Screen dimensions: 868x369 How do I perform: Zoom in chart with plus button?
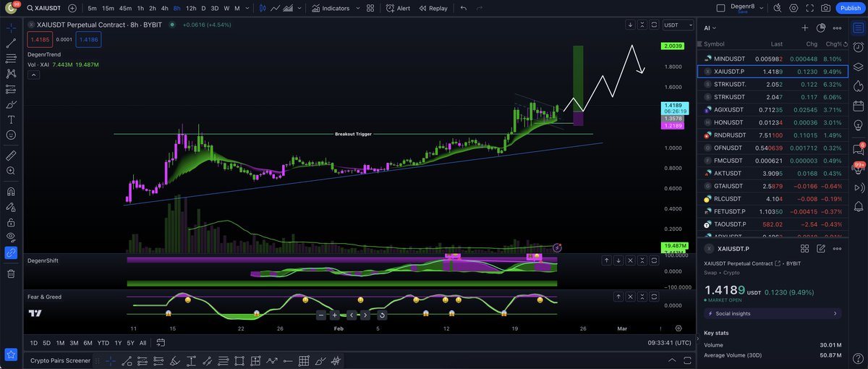click(334, 315)
